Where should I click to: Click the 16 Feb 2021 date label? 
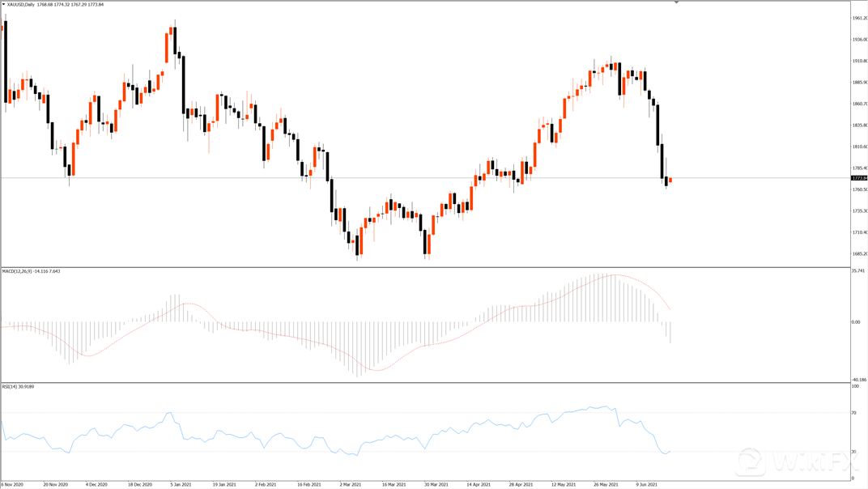pos(309,485)
